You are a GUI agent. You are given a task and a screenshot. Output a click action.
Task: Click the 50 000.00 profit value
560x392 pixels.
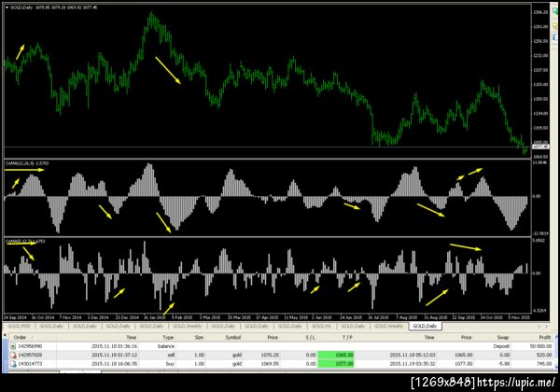tap(540, 346)
